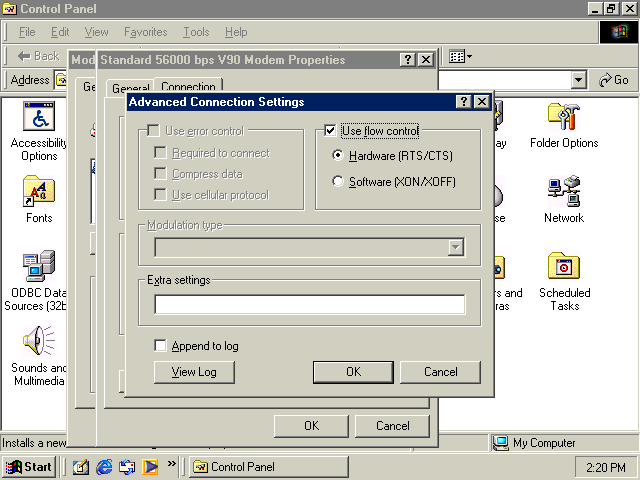The image size is (640, 480).
Task: Click OK in Advanced Connection Settings
Action: tap(353, 372)
